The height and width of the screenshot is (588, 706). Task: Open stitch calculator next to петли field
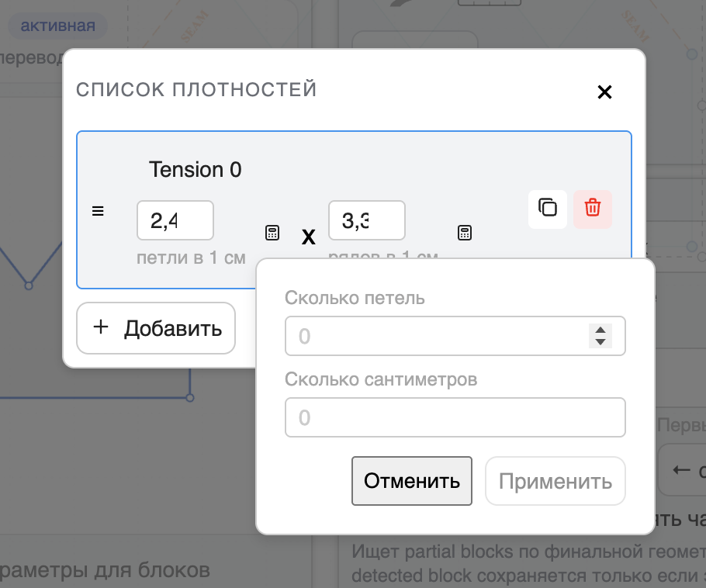click(x=272, y=233)
